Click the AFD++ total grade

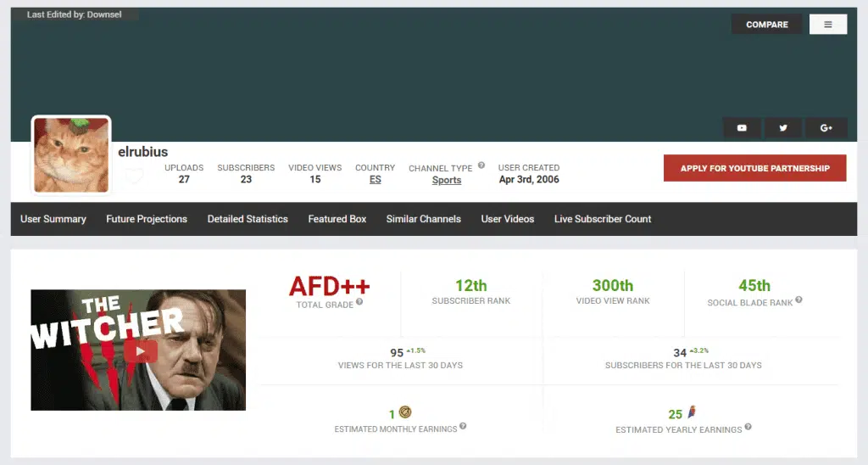330,287
